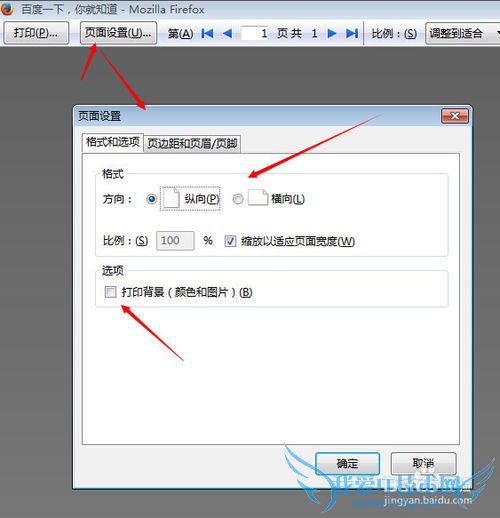Image resolution: width=500 pixels, height=518 pixels.
Task: Click the 打印(P)... button
Action: tap(36, 33)
